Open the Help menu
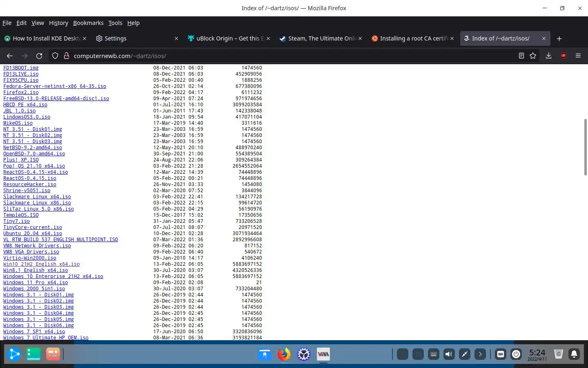 pos(133,23)
